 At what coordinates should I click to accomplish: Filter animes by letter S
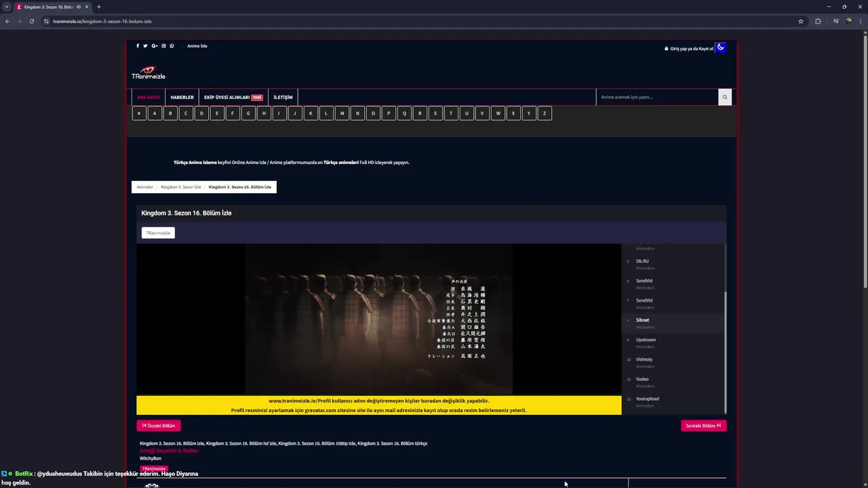(435, 113)
